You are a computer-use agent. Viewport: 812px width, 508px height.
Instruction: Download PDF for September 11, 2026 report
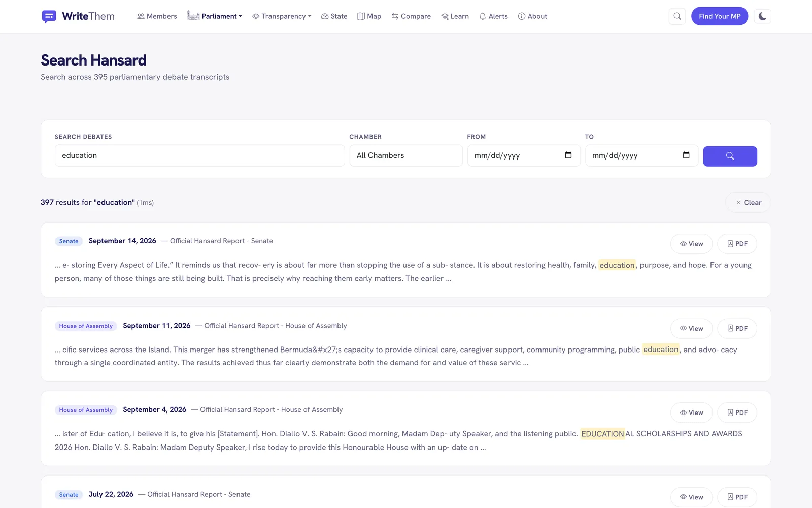click(x=737, y=328)
